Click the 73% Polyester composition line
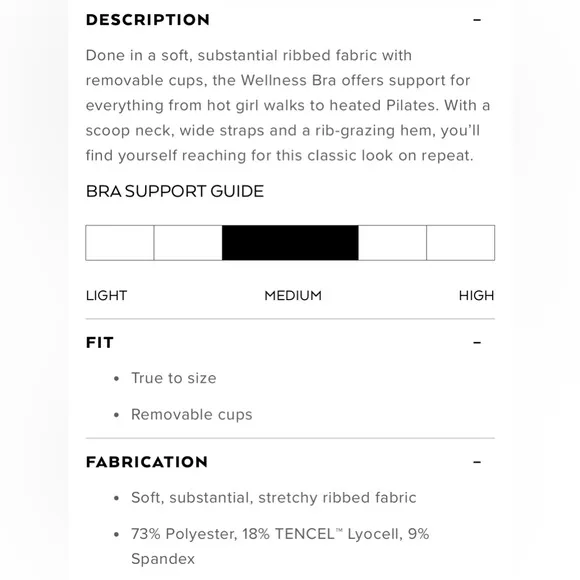This screenshot has height=580, width=580. [280, 546]
